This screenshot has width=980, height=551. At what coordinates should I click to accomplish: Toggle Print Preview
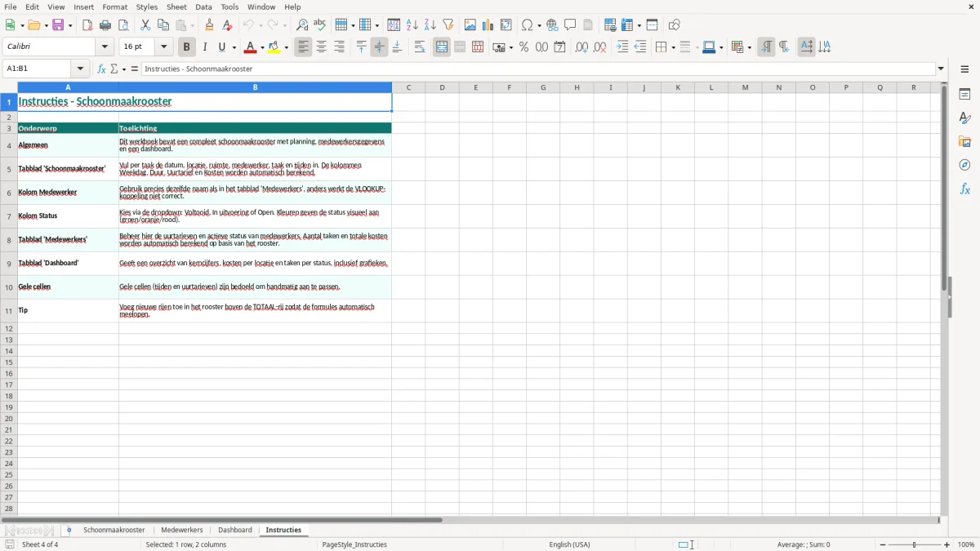coord(123,25)
